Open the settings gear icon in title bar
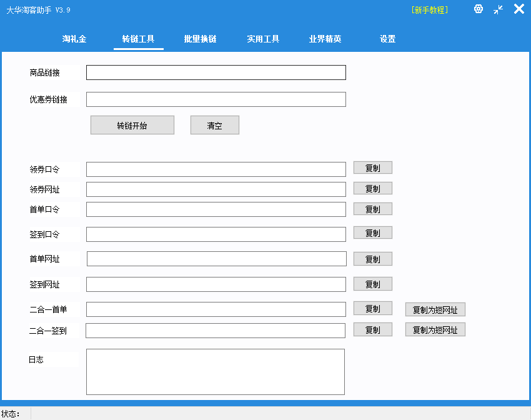 click(x=478, y=9)
